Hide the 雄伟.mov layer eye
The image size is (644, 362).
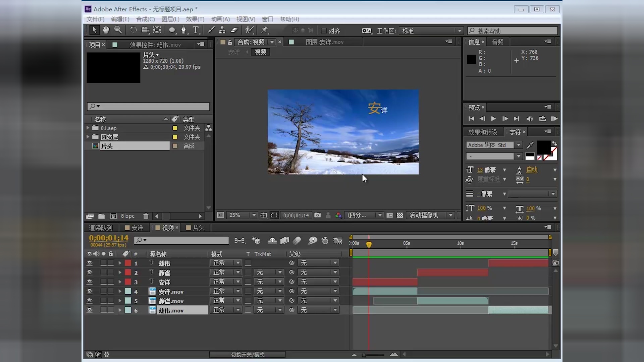(90, 310)
